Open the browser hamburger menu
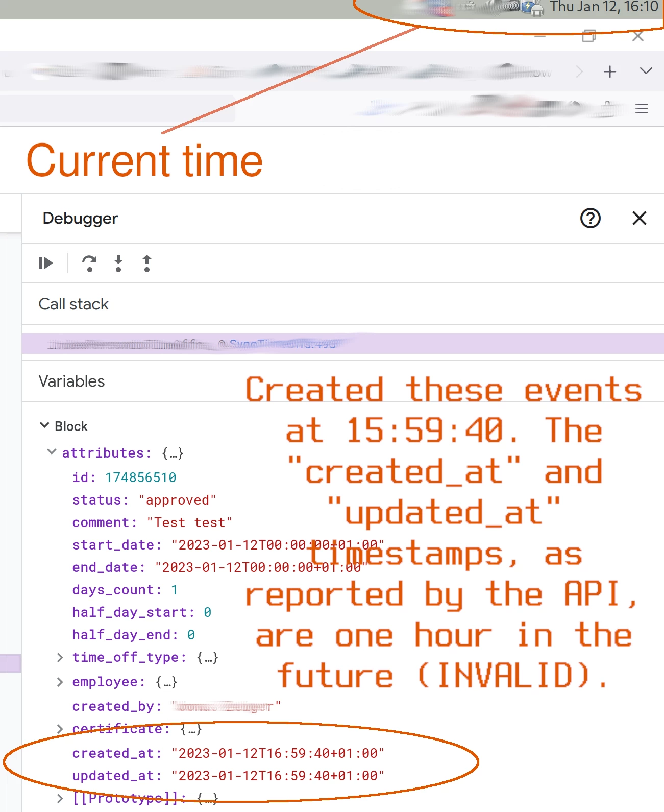 click(642, 108)
